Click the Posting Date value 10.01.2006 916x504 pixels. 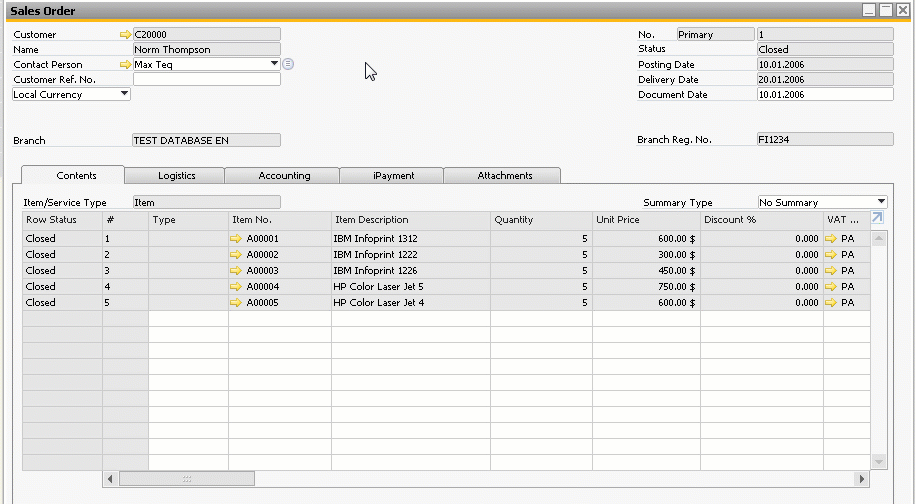click(825, 64)
